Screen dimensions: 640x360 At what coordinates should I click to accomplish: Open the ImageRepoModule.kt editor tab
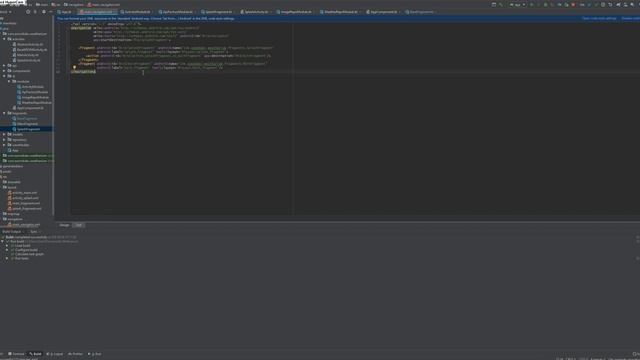[x=296, y=12]
